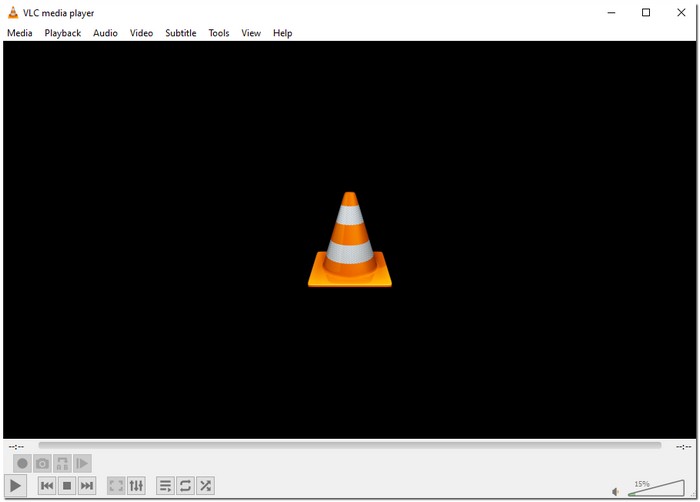
Task: Open the Subtitle menu
Action: tap(181, 33)
